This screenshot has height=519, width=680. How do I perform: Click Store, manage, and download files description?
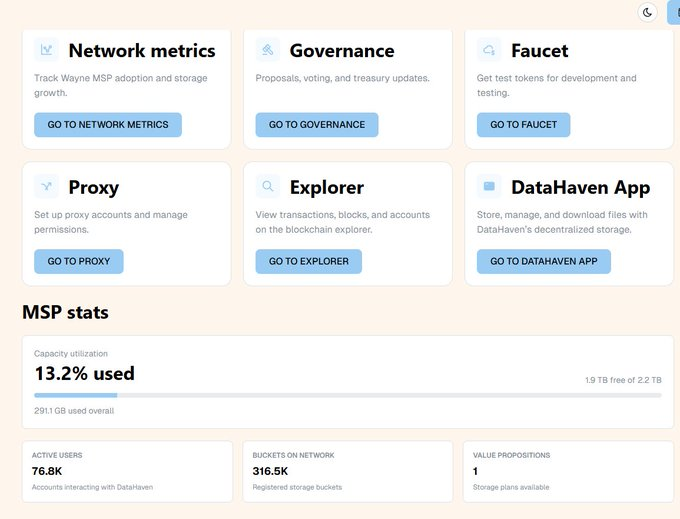point(562,222)
